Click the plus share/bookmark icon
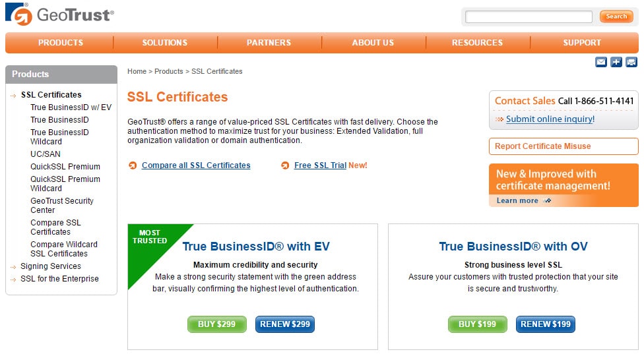644x354 pixels. pos(616,62)
